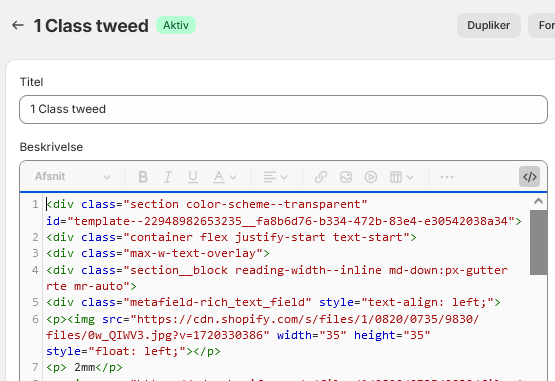
Task: Focus the Titel input field
Action: (284, 109)
